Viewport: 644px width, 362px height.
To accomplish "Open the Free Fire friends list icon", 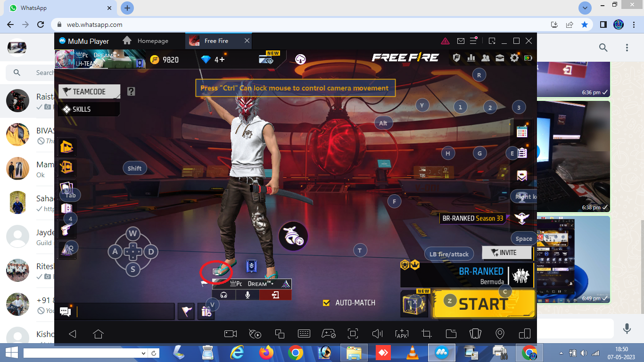I will pyautogui.click(x=485, y=58).
